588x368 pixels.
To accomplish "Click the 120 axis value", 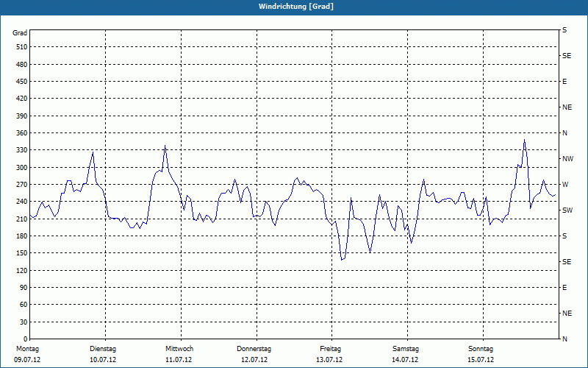I will [x=22, y=270].
